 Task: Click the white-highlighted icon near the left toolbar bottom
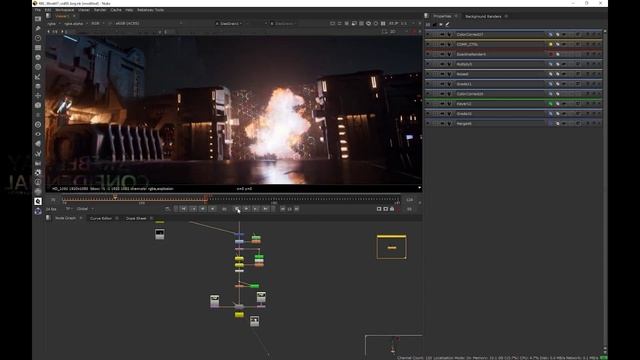tap(38, 201)
